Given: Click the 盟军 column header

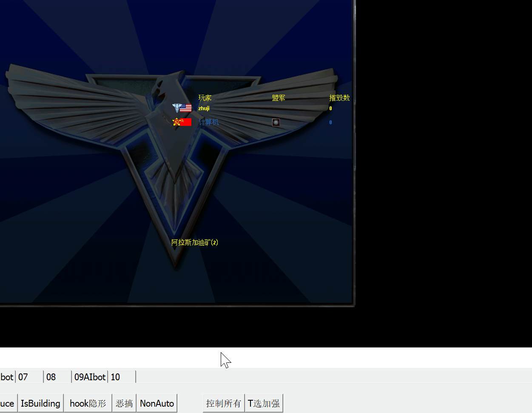Looking at the screenshot, I should [279, 98].
